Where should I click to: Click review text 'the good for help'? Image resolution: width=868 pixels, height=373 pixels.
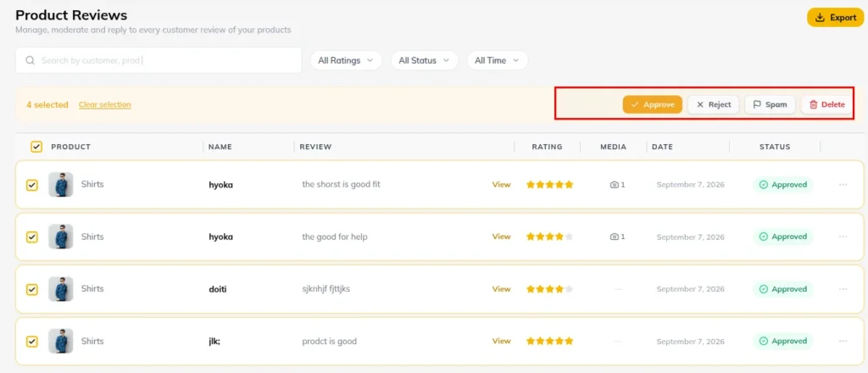click(x=335, y=237)
